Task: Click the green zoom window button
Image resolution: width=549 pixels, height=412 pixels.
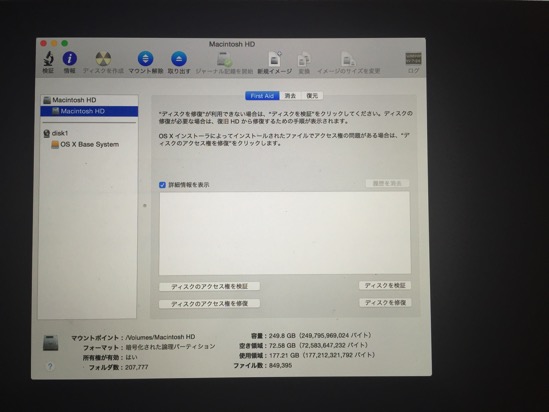Action: click(64, 43)
